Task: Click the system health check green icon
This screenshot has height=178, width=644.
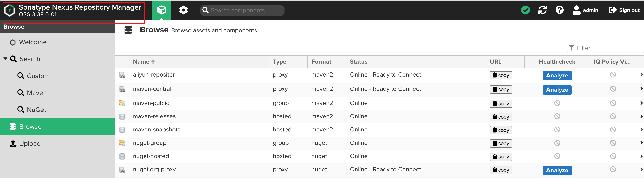Action: click(525, 10)
